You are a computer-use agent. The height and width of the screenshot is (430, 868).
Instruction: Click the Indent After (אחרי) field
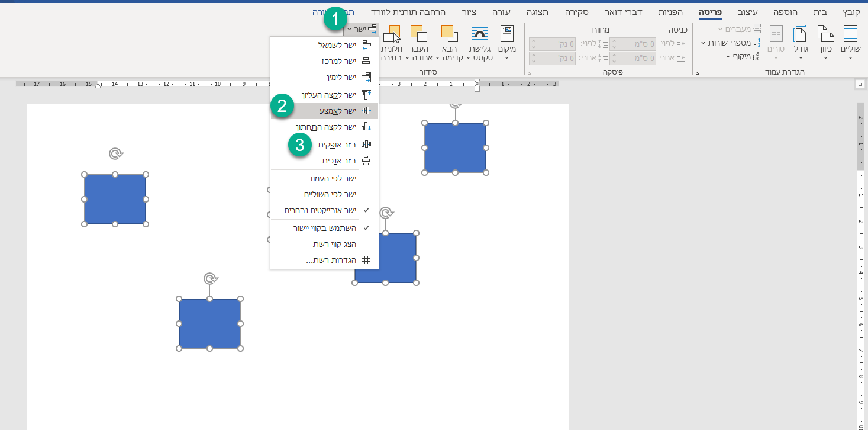click(x=633, y=58)
